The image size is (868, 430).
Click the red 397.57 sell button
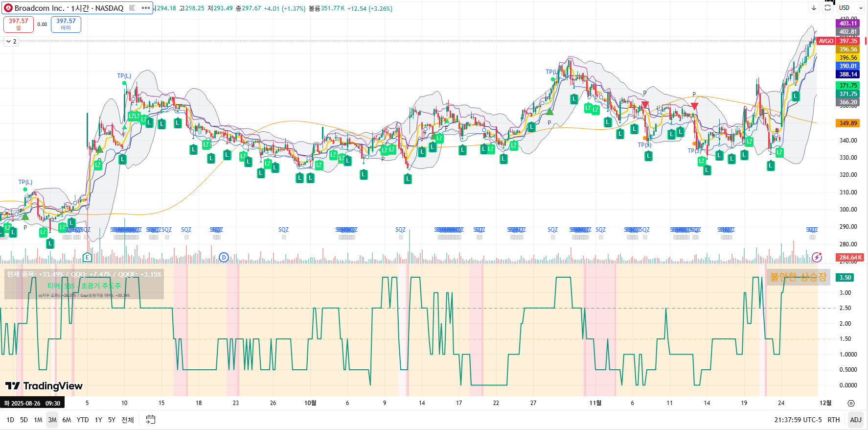point(19,24)
